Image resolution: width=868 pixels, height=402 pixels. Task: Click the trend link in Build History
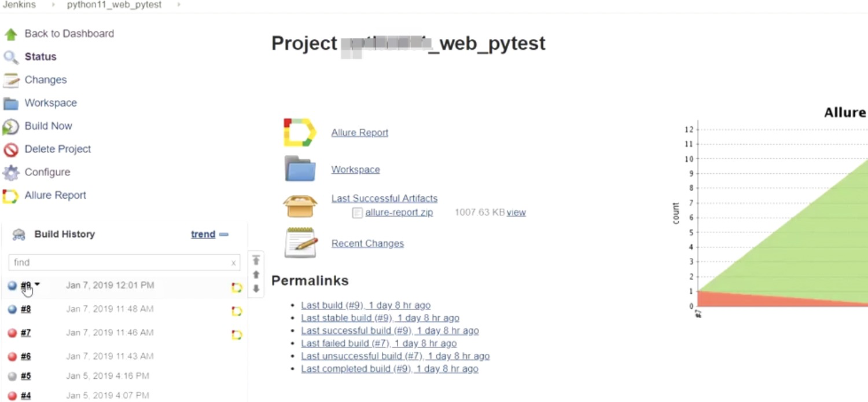click(203, 235)
